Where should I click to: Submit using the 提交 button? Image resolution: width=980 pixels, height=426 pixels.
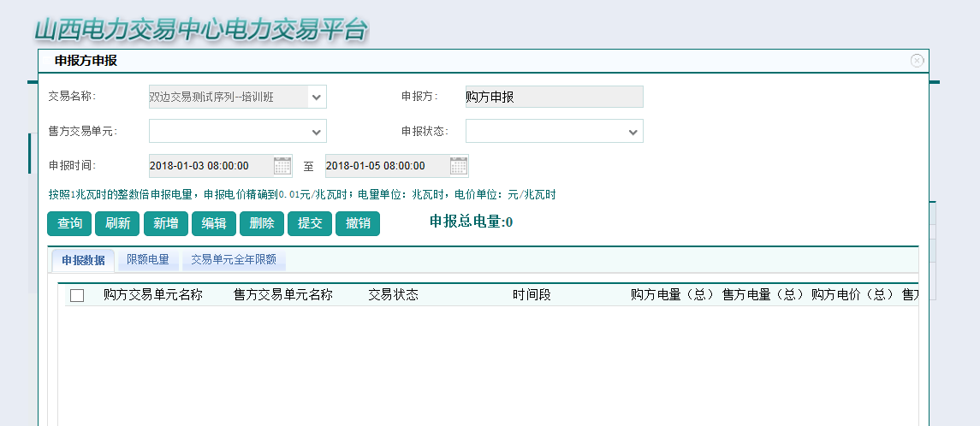[310, 224]
